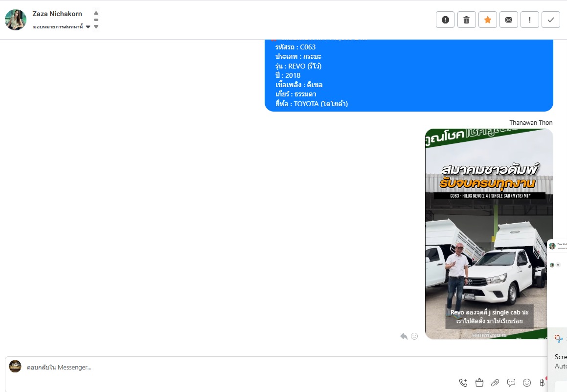567x392 pixels.
Task: Delete conversation using the trash icon
Action: pyautogui.click(x=467, y=20)
